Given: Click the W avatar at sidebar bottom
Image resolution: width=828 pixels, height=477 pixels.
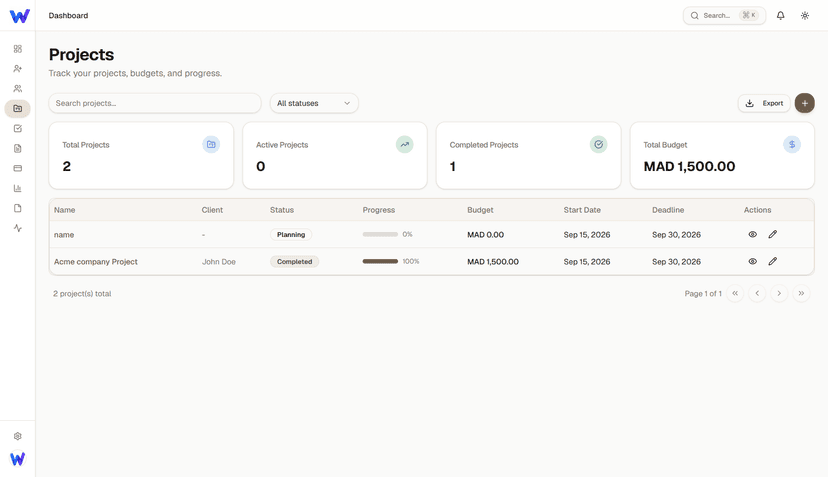Looking at the screenshot, I should pos(17,459).
